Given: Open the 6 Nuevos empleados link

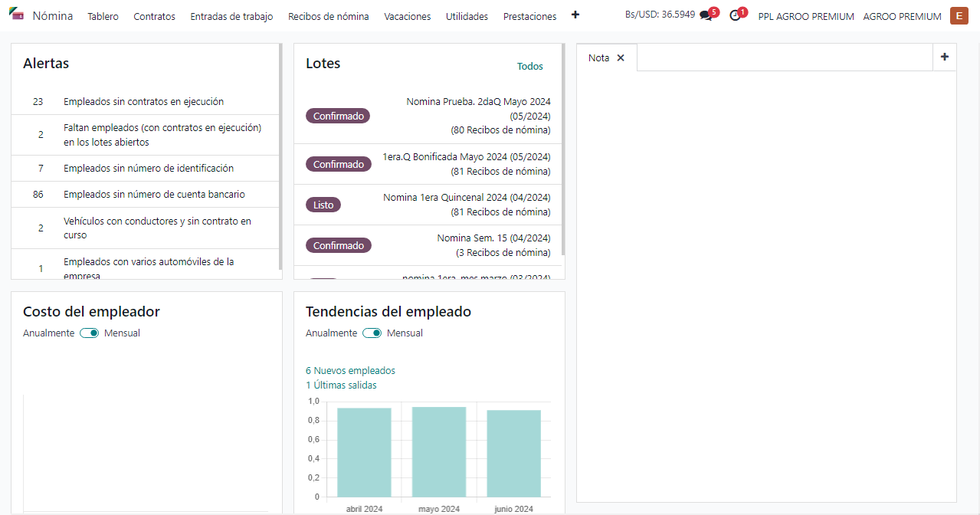Looking at the screenshot, I should coord(350,371).
